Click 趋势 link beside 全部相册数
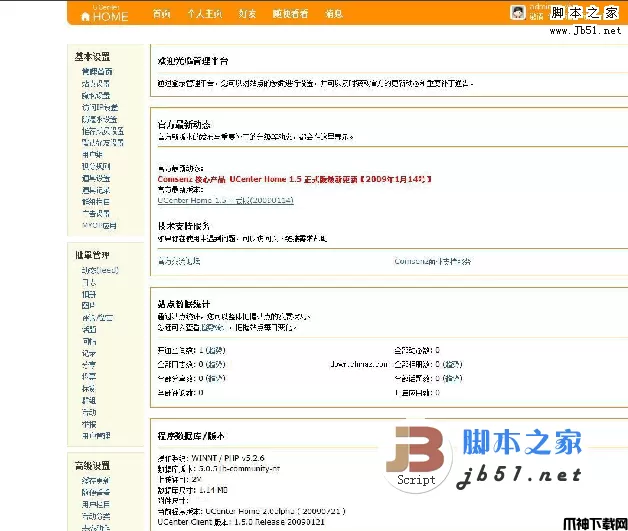 (453, 364)
